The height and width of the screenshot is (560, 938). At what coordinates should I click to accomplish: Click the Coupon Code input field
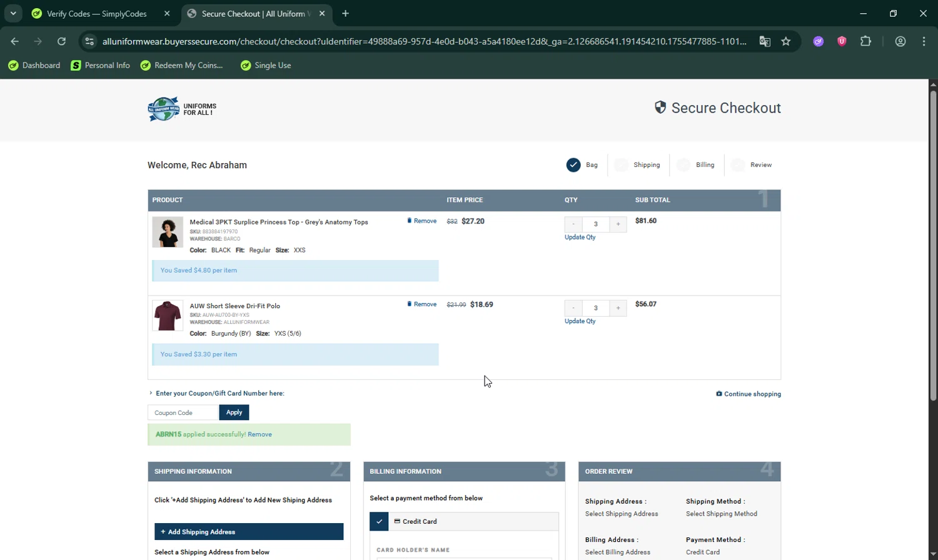(x=183, y=412)
